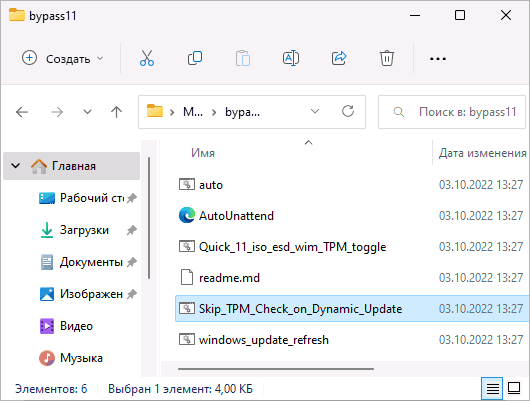Click the Share icon in toolbar
530x401 pixels.
coord(339,58)
